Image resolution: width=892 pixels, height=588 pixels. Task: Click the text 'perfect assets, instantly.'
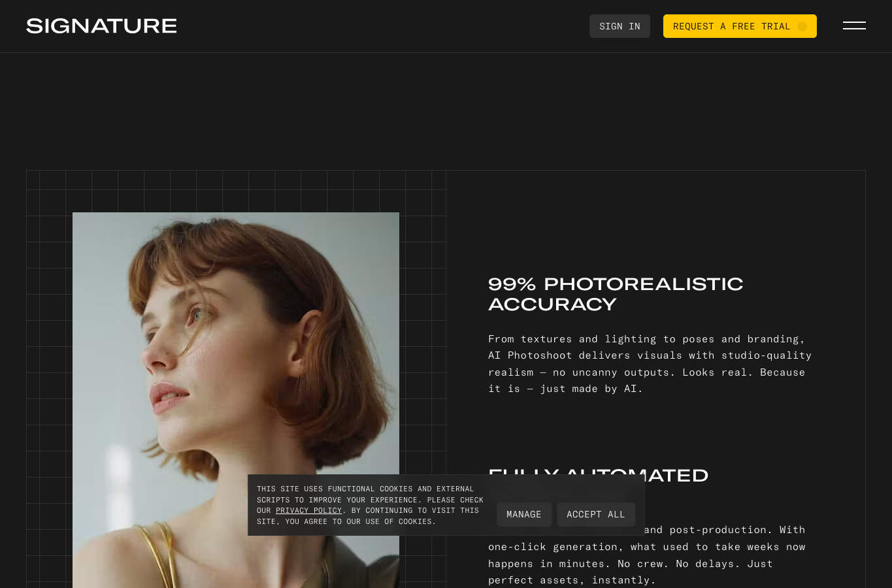pyautogui.click(x=572, y=580)
